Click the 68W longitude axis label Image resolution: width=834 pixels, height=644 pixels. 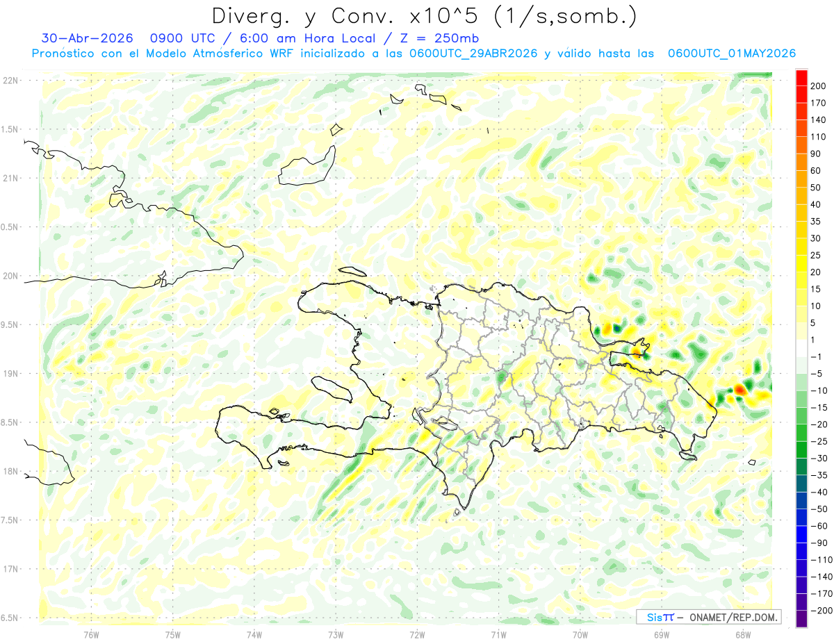(742, 634)
